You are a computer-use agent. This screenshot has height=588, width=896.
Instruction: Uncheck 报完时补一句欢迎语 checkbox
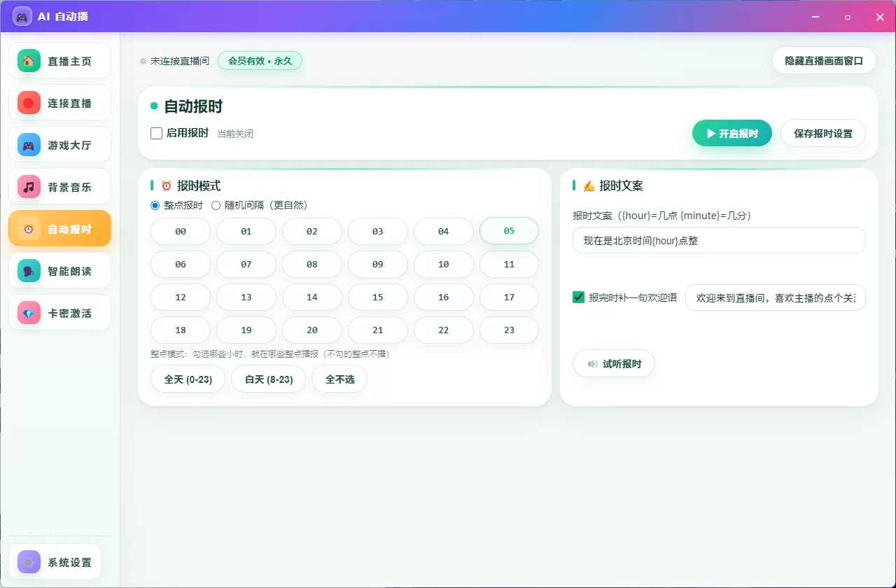pyautogui.click(x=579, y=297)
